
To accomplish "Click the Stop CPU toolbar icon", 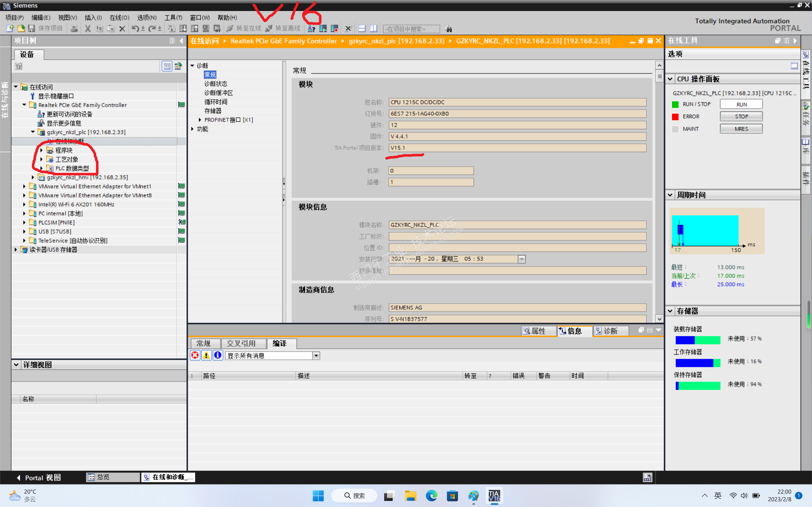I will click(x=334, y=29).
